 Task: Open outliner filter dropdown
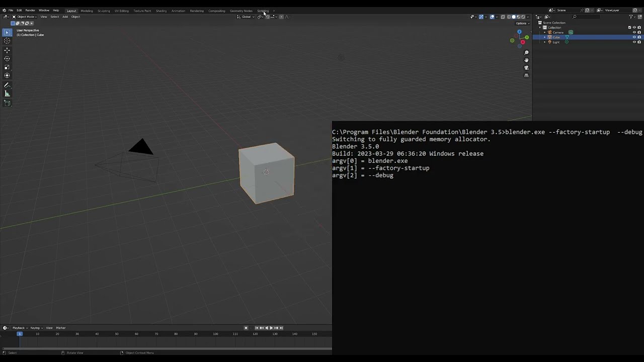pyautogui.click(x=632, y=17)
